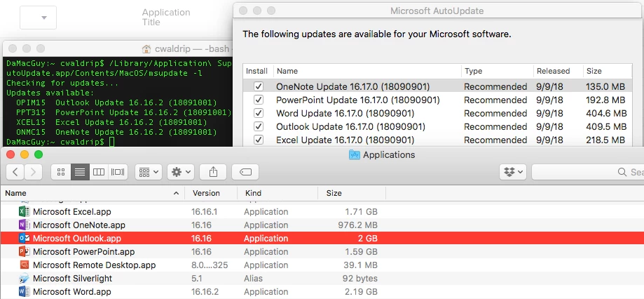Open the Finder action gear menu
The image size is (644, 299).
[x=181, y=172]
